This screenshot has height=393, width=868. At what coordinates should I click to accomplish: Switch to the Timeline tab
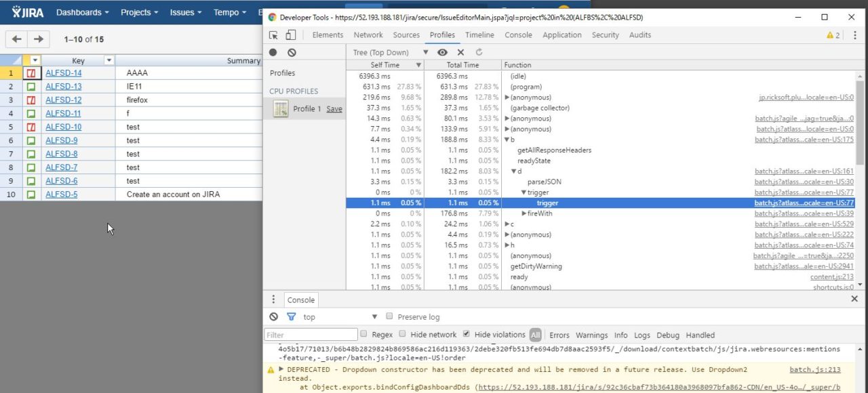pos(479,35)
